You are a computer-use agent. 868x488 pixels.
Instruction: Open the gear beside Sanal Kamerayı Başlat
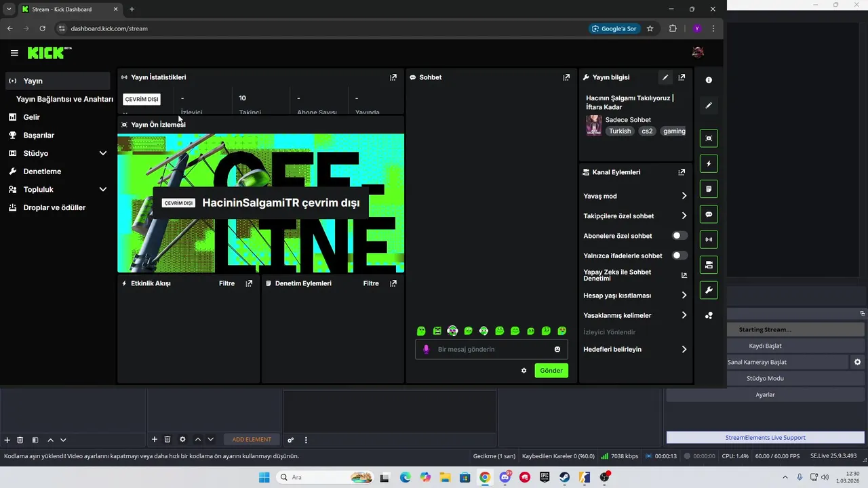(x=857, y=362)
